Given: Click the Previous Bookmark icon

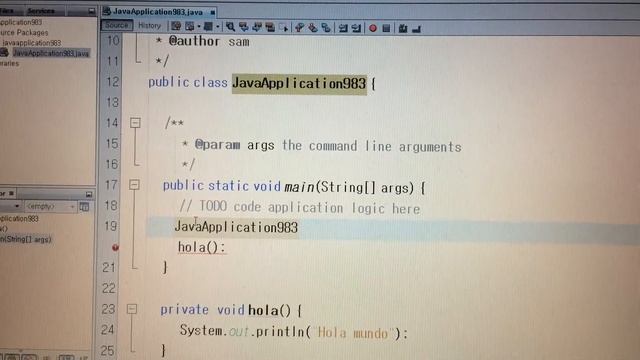Looking at the screenshot, I should click(x=299, y=27).
